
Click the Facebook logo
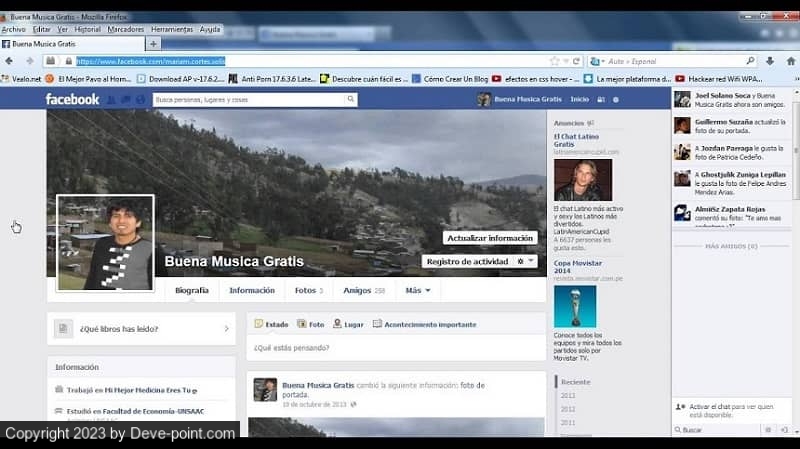tap(72, 99)
